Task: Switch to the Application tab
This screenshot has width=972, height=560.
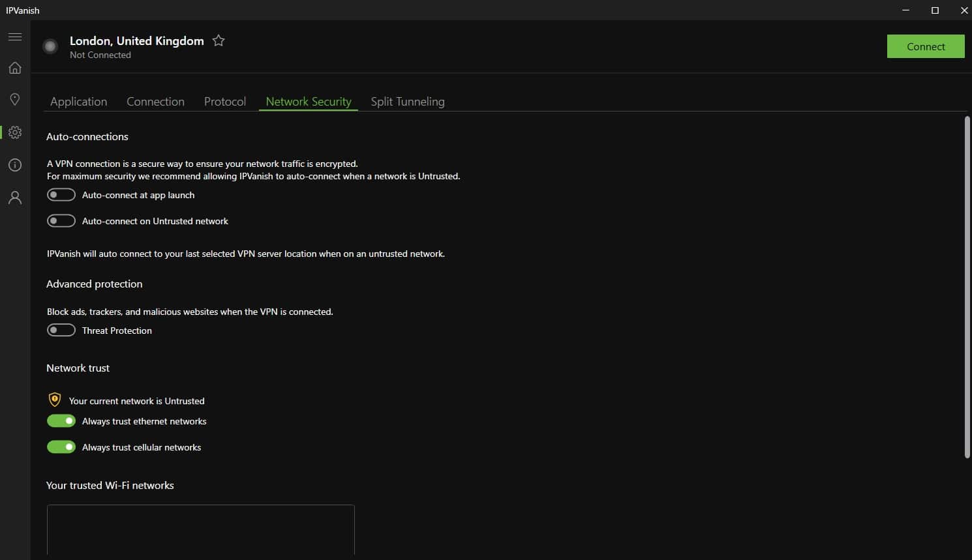Action: [78, 102]
